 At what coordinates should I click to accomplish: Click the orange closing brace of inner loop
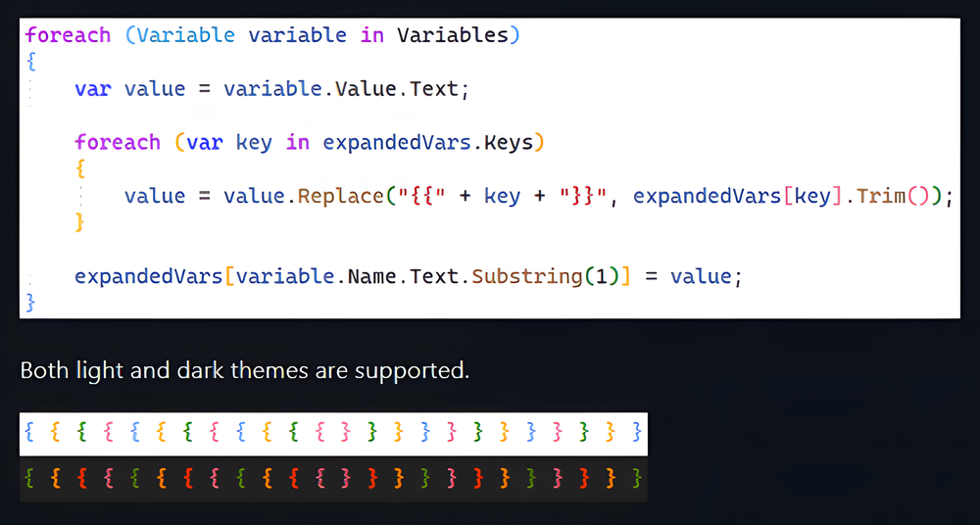[x=80, y=223]
